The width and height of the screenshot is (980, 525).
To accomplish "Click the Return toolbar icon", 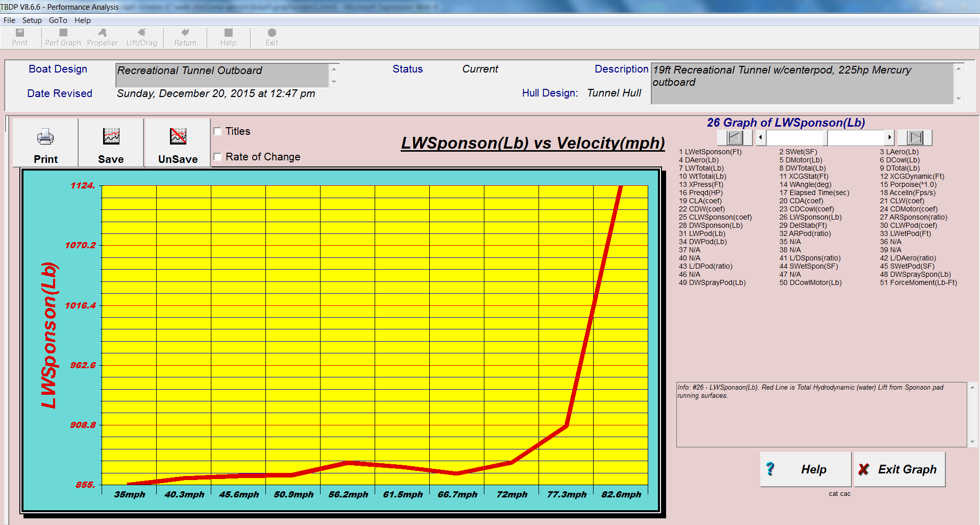I will [x=185, y=37].
